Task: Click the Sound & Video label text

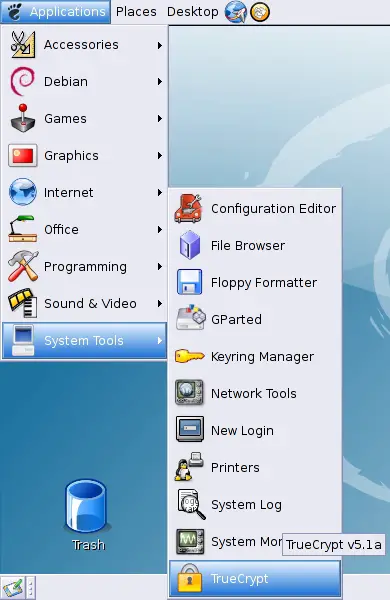Action: click(x=90, y=303)
